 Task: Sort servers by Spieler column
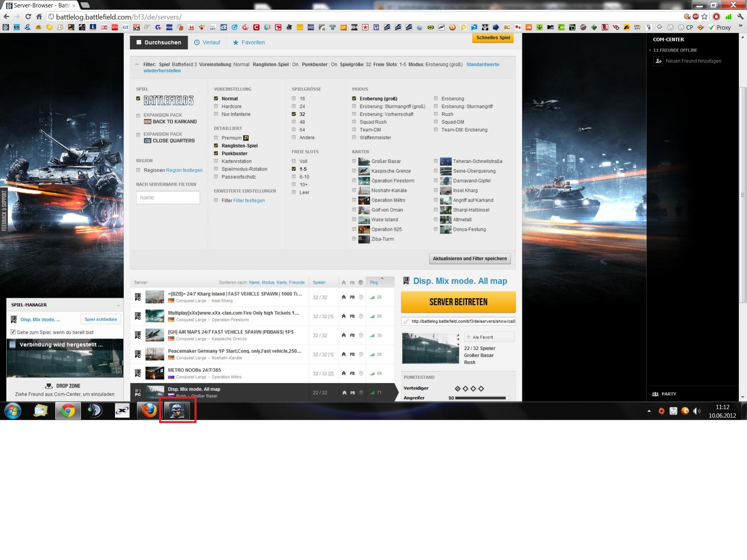319,283
